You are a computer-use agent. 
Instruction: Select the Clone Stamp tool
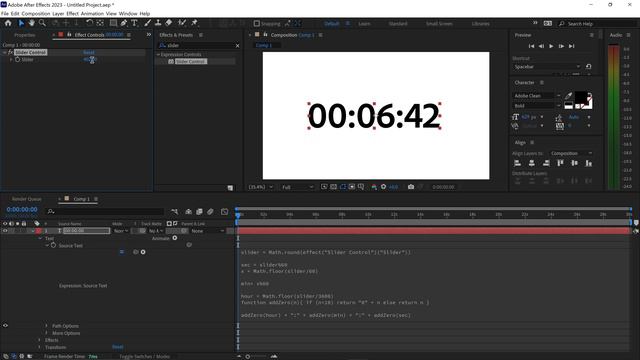pos(158,23)
